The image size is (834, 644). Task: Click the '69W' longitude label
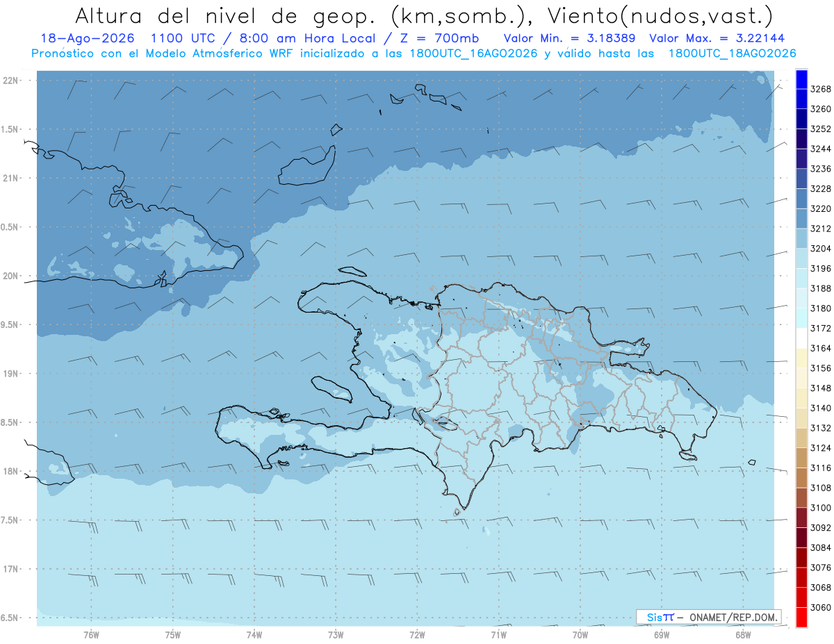pyautogui.click(x=662, y=636)
